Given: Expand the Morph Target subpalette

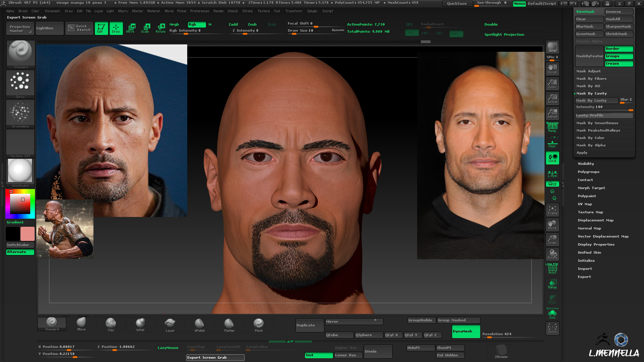Looking at the screenshot, I should [591, 188].
